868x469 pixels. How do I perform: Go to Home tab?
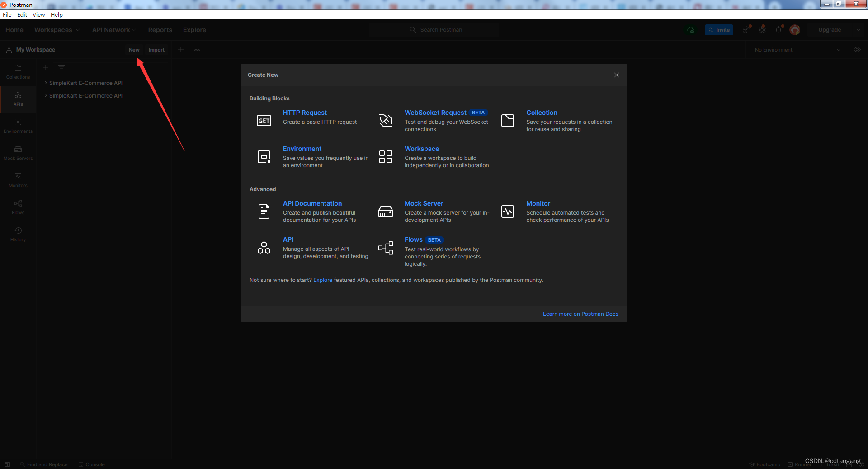[x=14, y=30]
